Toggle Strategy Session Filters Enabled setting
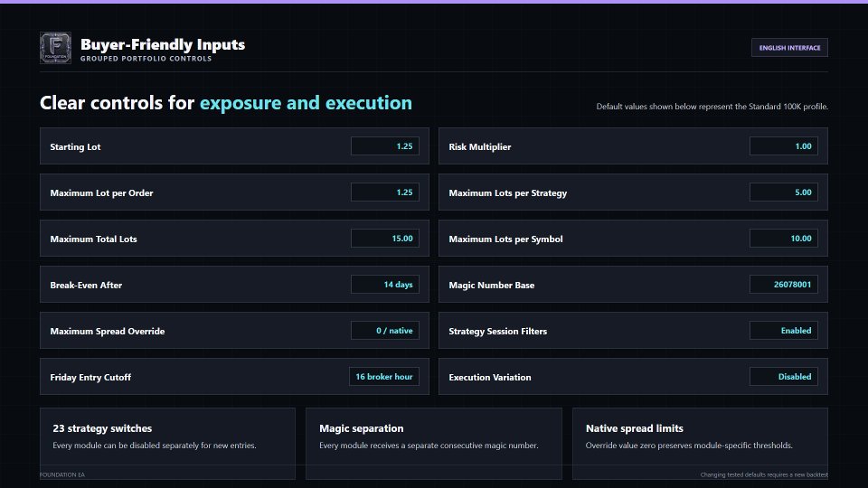The width and height of the screenshot is (868, 488). 783,331
